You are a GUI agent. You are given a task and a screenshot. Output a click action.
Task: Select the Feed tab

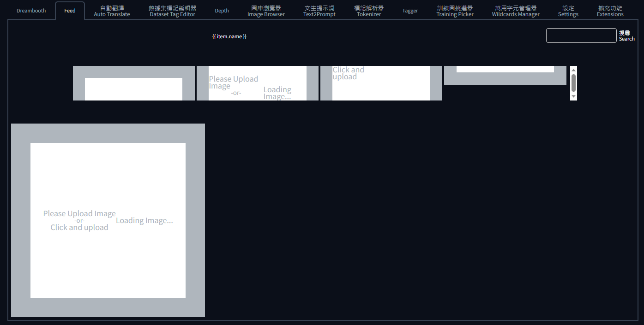(69, 10)
